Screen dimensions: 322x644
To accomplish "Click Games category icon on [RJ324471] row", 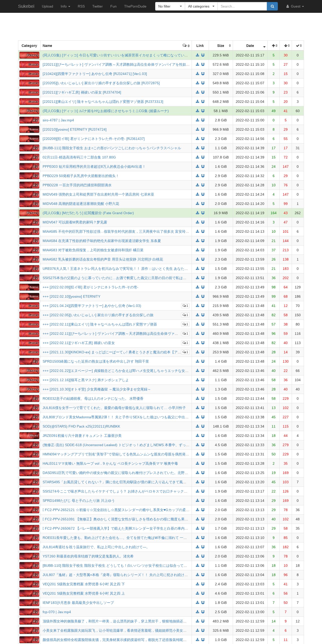I will click(x=29, y=74).
